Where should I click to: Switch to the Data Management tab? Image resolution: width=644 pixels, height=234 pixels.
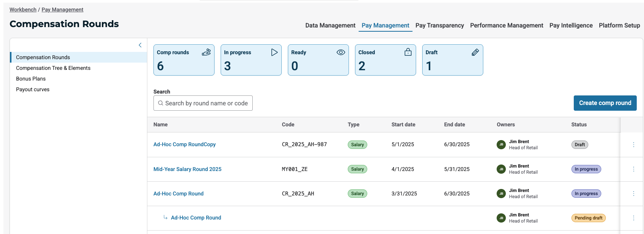click(330, 26)
